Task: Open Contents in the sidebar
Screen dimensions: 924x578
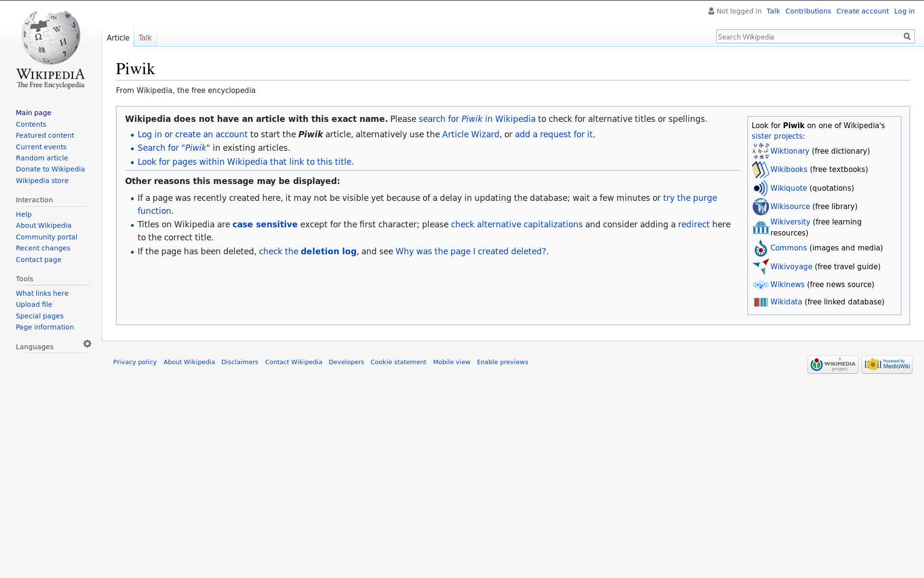Action: [31, 124]
